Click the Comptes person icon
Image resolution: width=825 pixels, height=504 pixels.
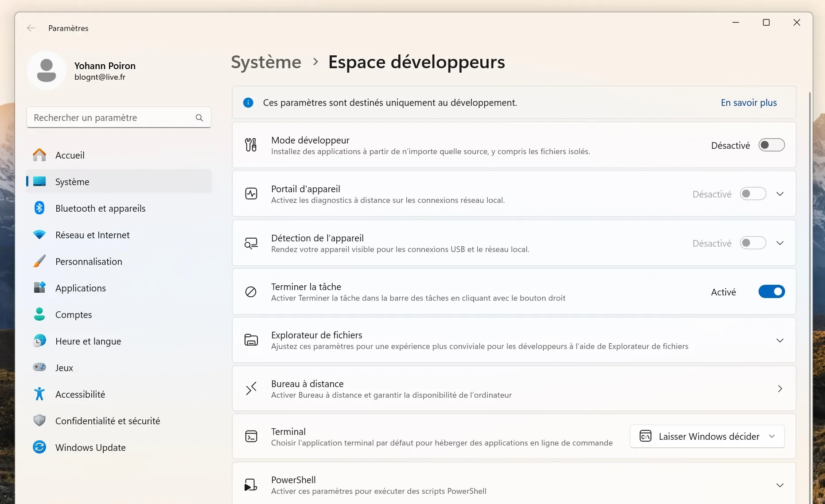[x=39, y=314]
